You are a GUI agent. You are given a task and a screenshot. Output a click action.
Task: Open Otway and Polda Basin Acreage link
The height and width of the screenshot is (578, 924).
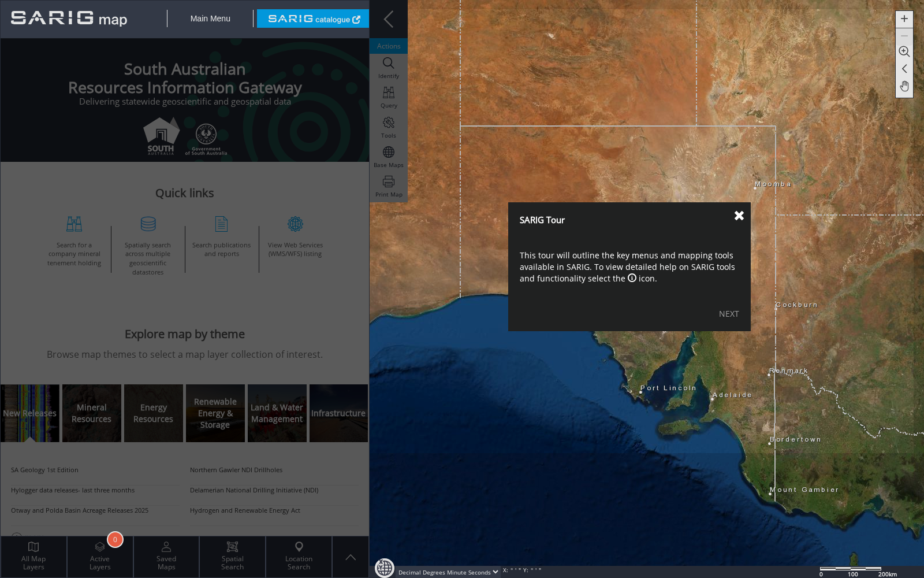tap(80, 510)
